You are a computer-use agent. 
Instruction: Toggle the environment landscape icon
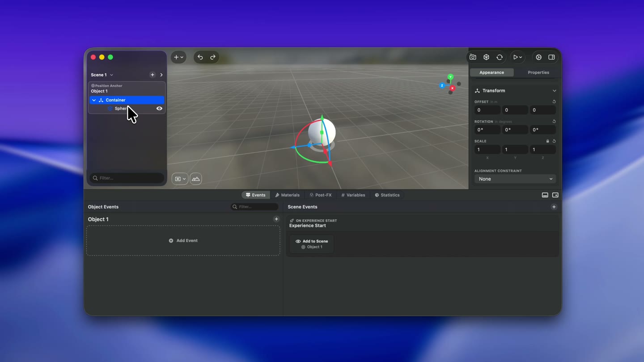pyautogui.click(x=196, y=179)
